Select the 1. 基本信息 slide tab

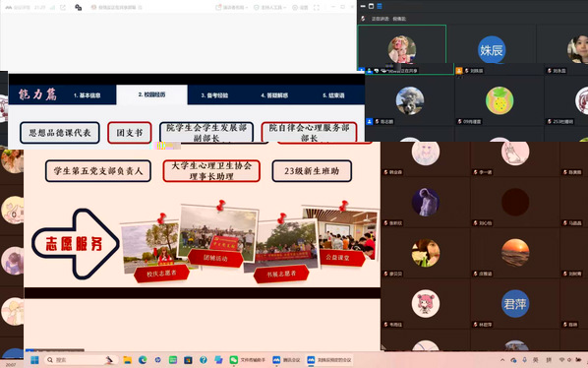coord(87,95)
